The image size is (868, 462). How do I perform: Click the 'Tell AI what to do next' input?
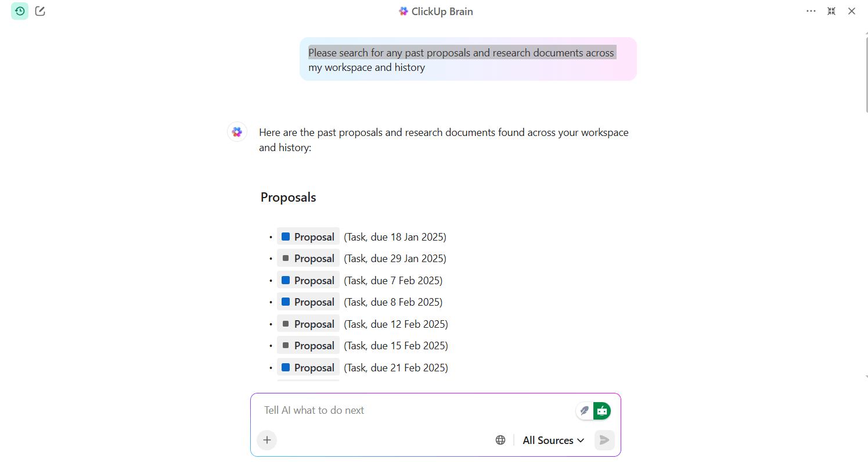[412, 410]
